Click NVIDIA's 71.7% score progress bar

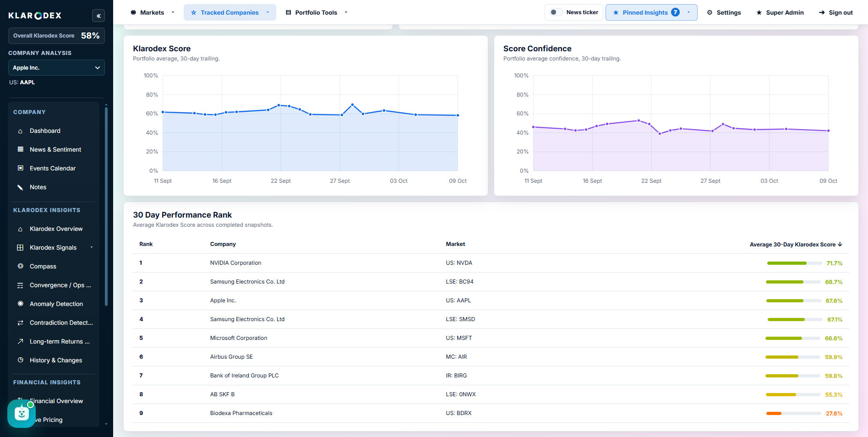(794, 263)
